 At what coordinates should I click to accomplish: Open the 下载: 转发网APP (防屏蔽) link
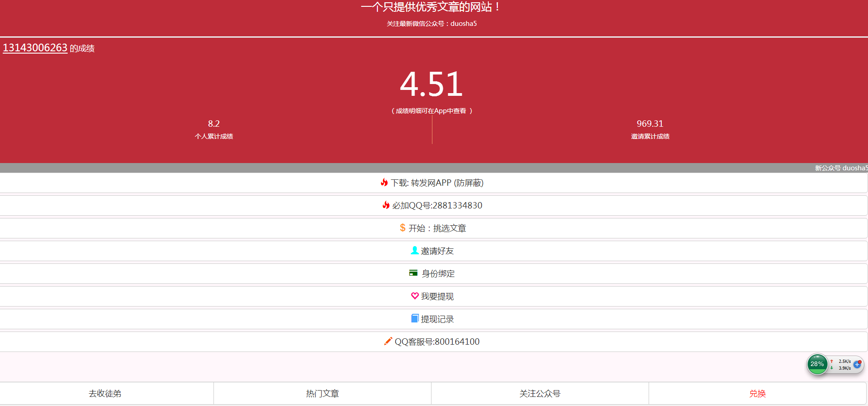[437, 183]
